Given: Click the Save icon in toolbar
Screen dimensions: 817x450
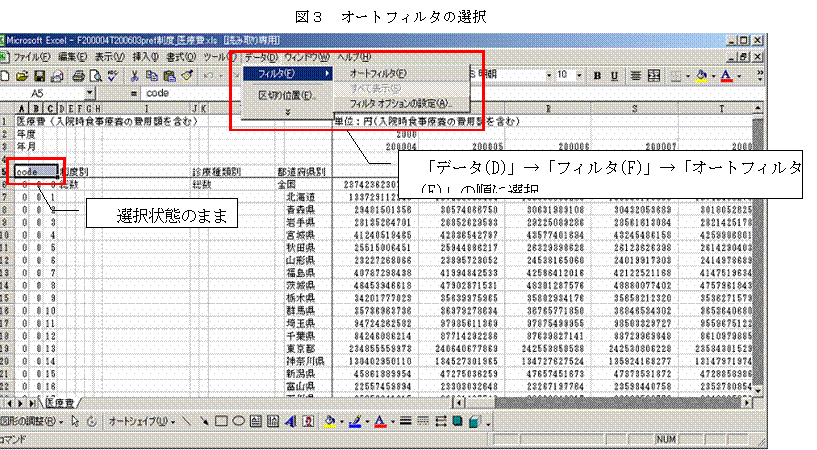Looking at the screenshot, I should [39, 75].
